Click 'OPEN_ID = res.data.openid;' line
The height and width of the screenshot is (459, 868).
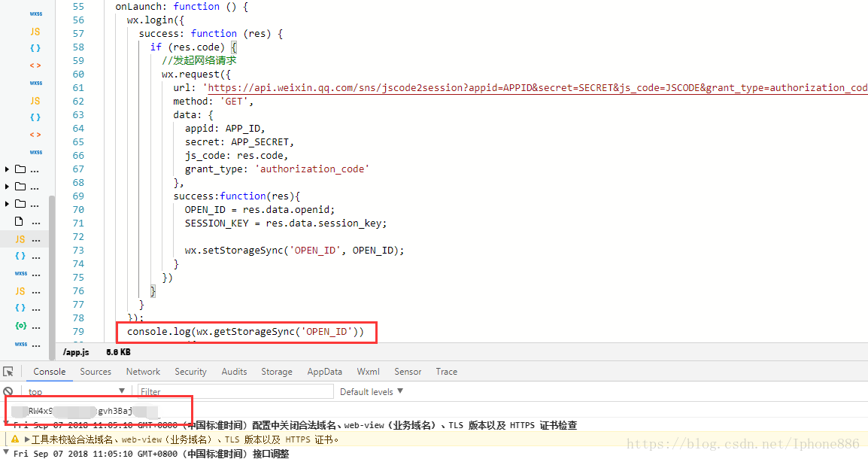[x=259, y=209]
